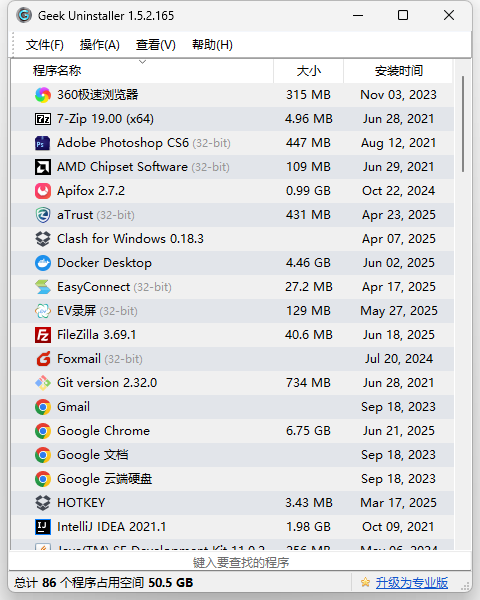Viewport: 480px width, 600px height.
Task: Click the 升级为专业版 link
Action: [411, 583]
